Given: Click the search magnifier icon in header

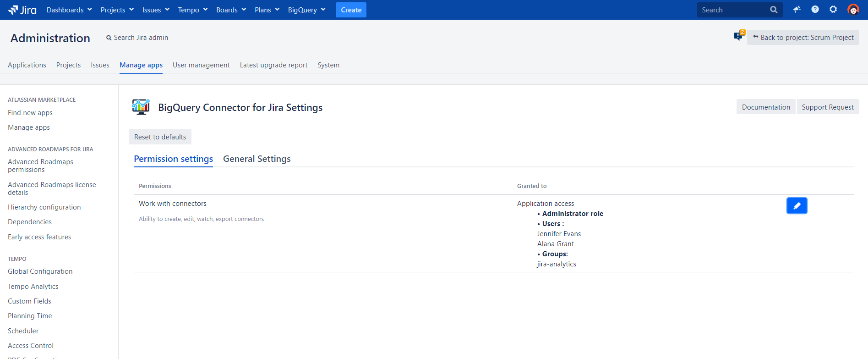Looking at the screenshot, I should pos(774,10).
